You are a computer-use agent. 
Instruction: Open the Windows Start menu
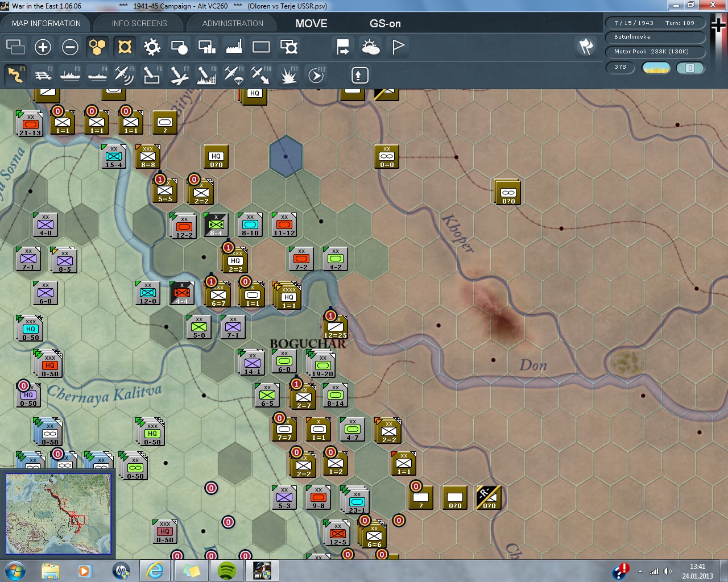pyautogui.click(x=15, y=571)
